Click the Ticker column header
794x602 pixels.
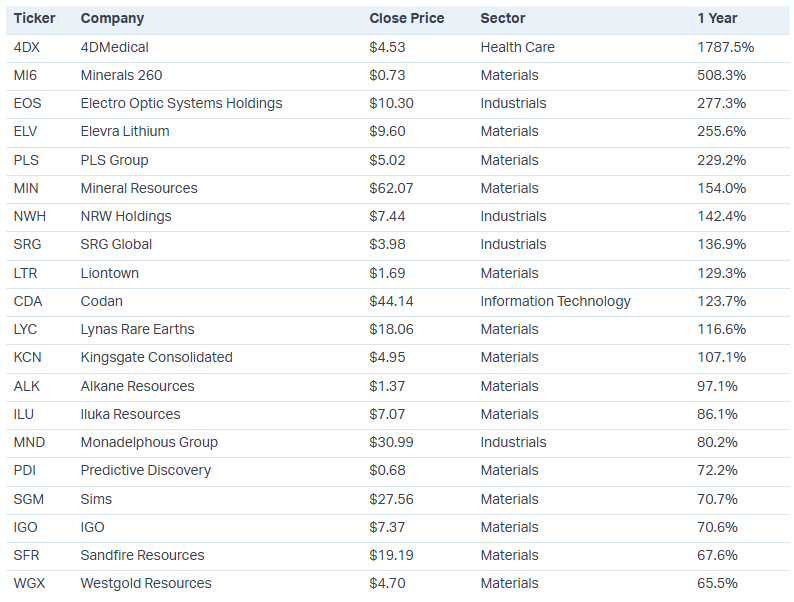[34, 18]
